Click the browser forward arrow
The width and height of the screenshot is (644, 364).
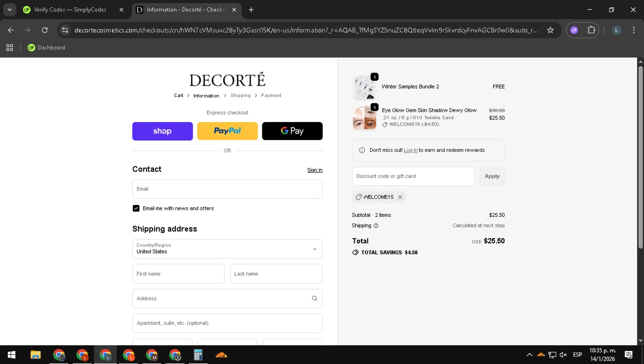pyautogui.click(x=27, y=30)
